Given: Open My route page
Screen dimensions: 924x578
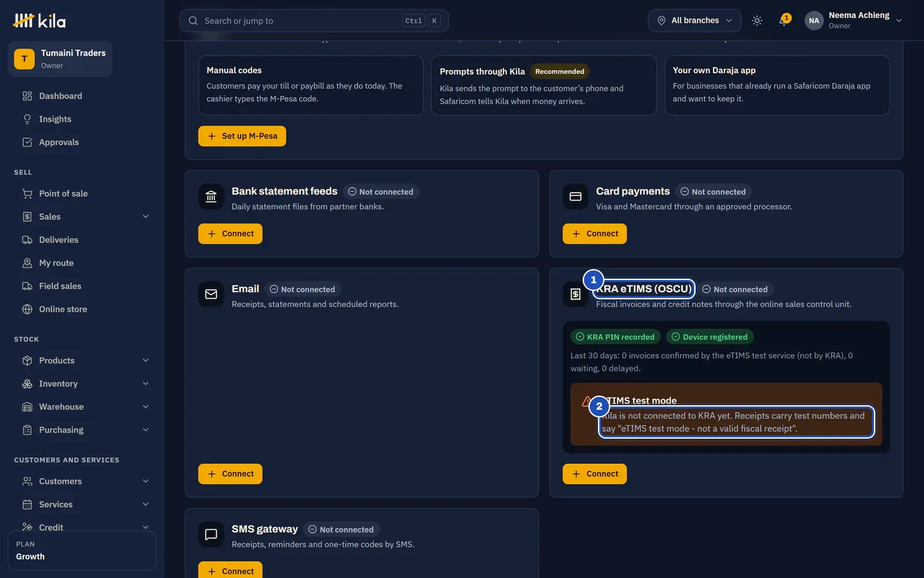Looking at the screenshot, I should click(82, 263).
